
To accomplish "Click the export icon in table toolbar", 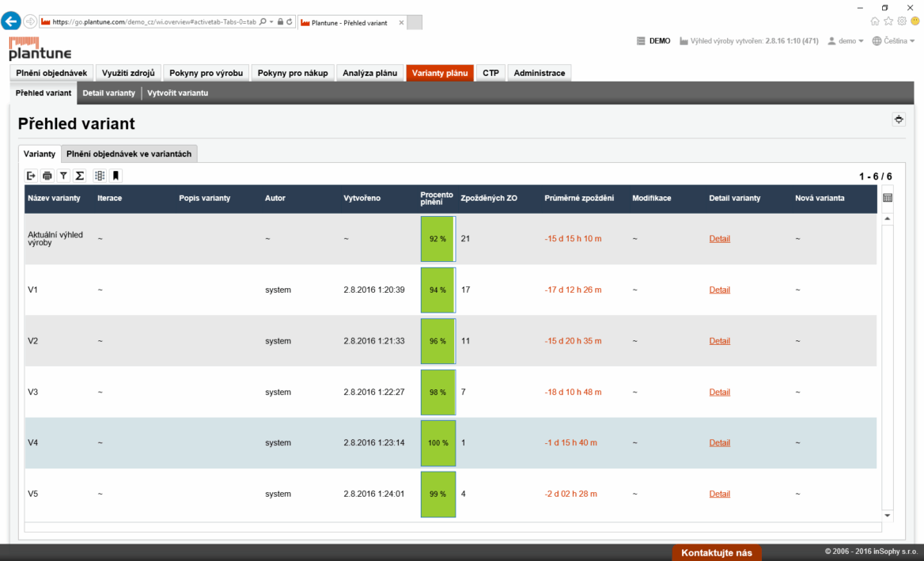I will pos(32,176).
